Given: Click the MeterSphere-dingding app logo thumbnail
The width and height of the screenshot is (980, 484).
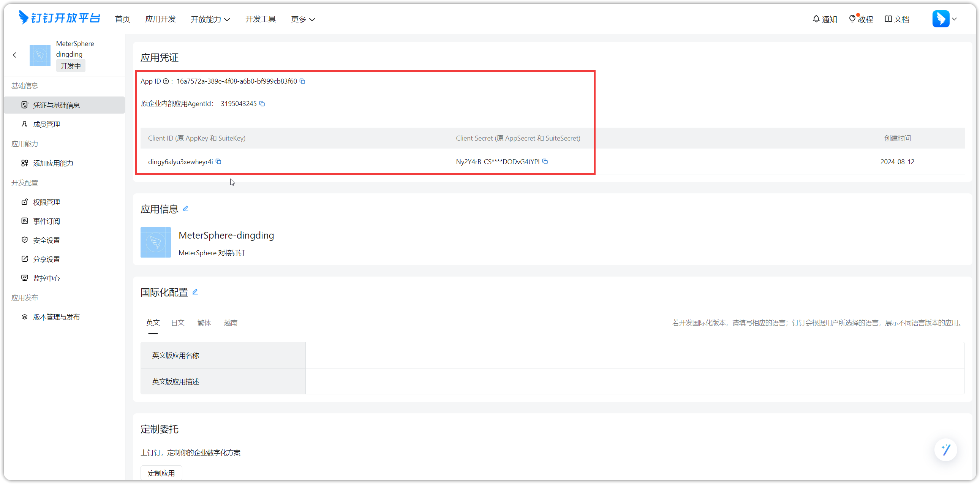Looking at the screenshot, I should (x=156, y=242).
